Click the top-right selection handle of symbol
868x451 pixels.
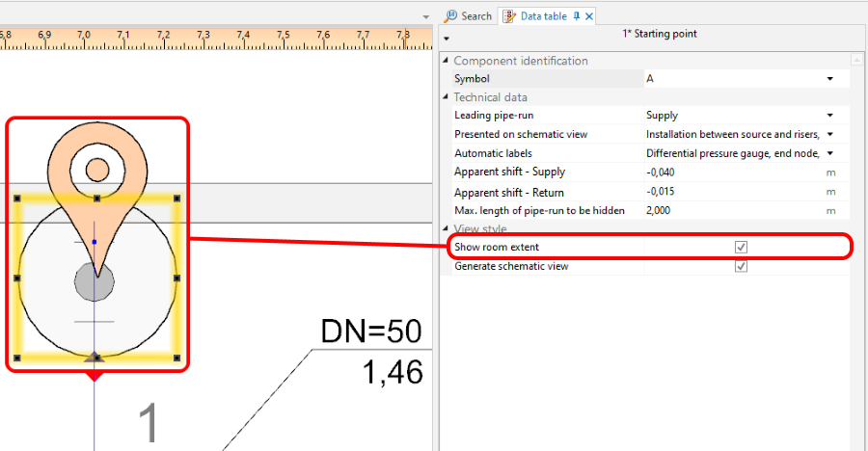(177, 199)
